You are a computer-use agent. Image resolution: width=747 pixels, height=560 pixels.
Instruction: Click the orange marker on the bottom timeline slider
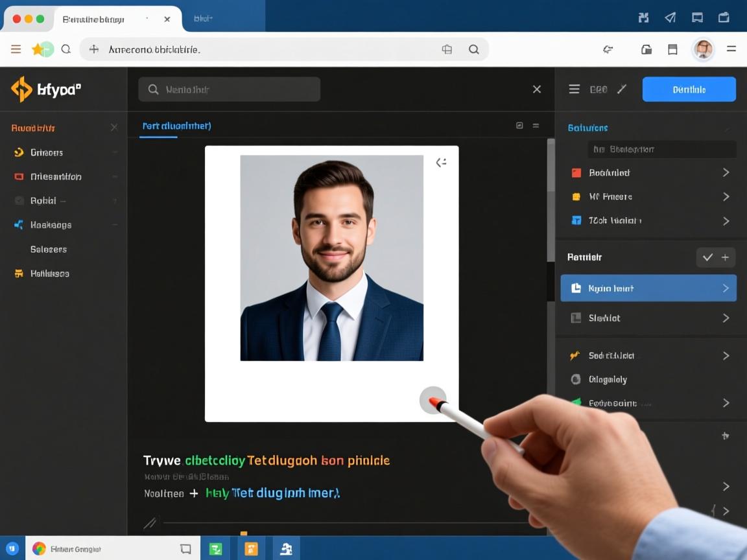[244, 533]
